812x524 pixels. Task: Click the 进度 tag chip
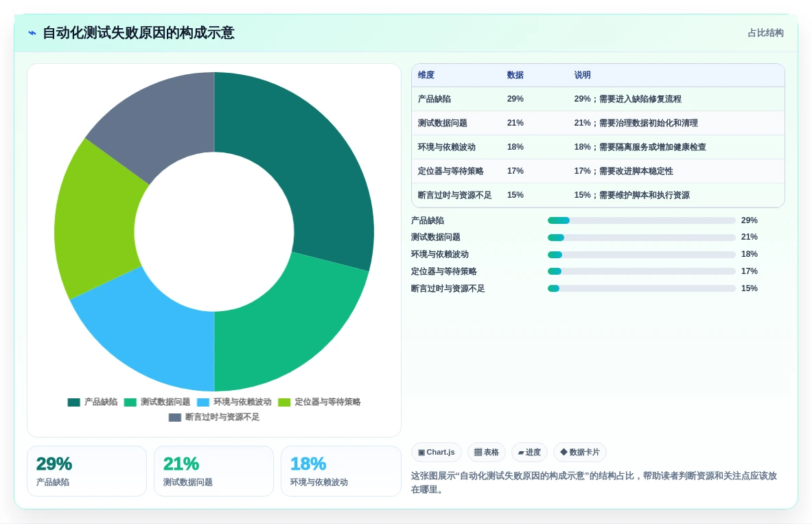click(x=529, y=453)
